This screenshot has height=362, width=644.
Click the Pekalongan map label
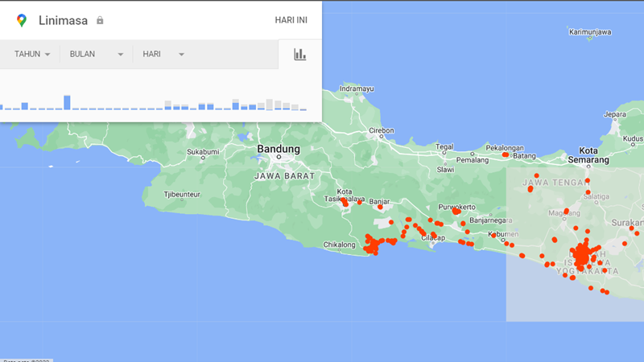click(x=505, y=148)
